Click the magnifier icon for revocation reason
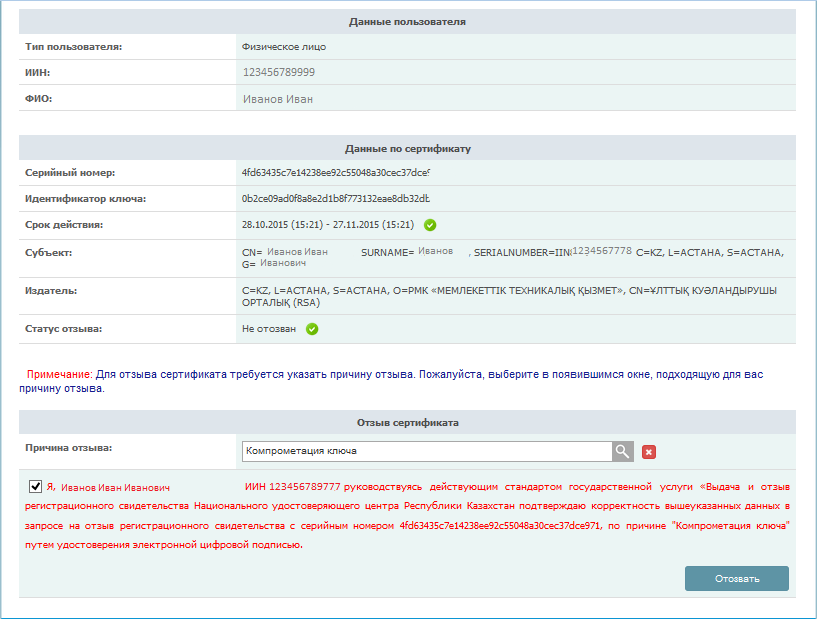This screenshot has height=619, width=817. 623,452
